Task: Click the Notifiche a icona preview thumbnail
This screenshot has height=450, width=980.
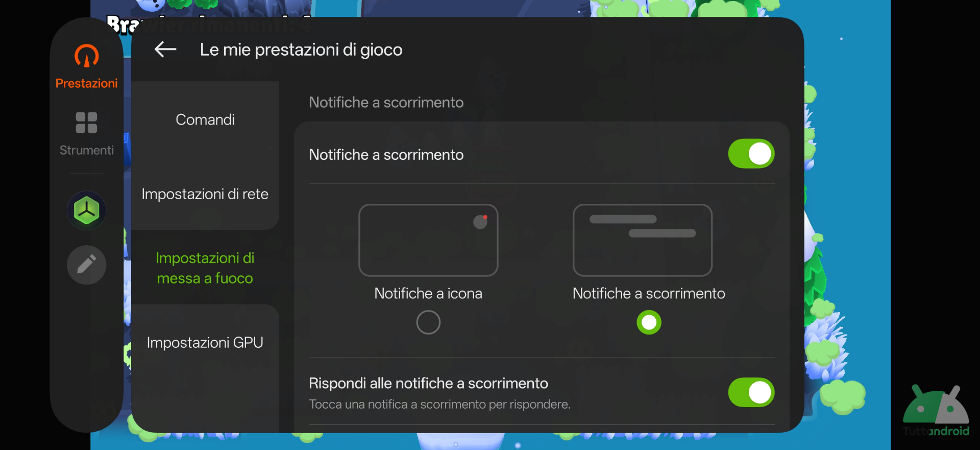Action: pos(428,240)
